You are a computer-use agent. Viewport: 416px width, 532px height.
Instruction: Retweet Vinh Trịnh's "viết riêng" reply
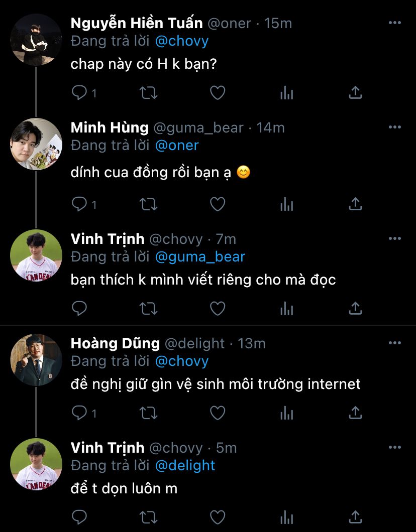(148, 308)
